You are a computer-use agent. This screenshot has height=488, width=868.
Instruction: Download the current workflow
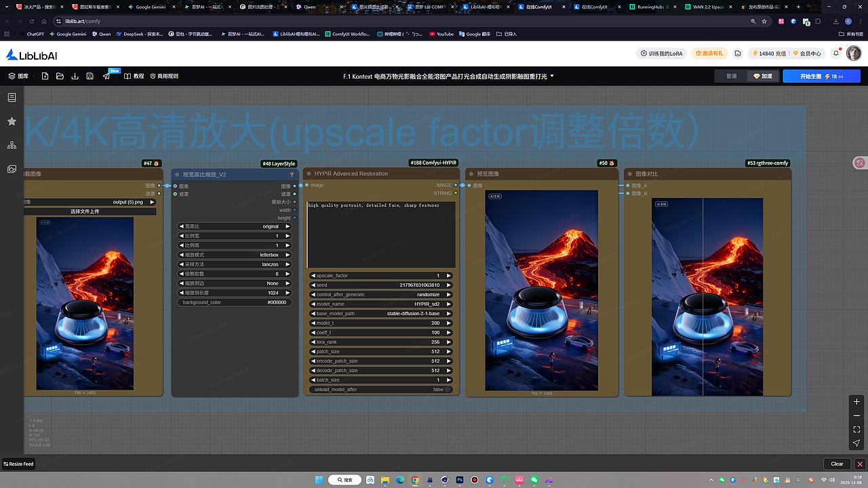[75, 77]
